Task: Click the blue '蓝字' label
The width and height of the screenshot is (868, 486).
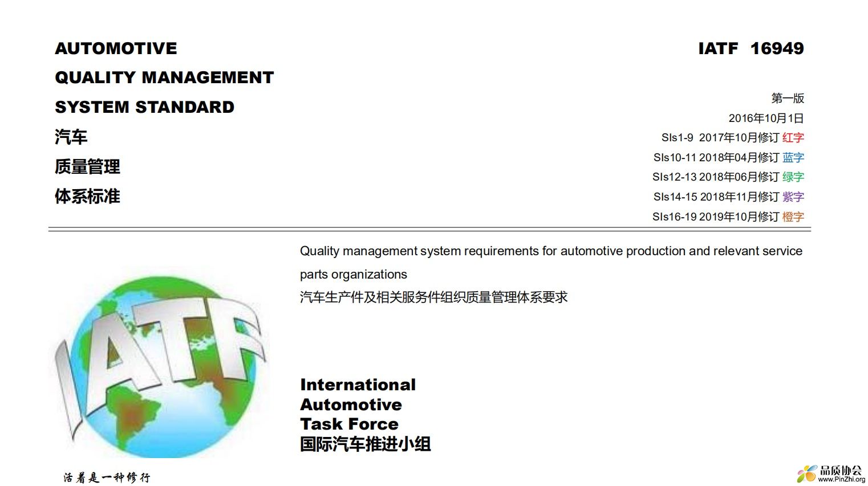Action: point(793,157)
